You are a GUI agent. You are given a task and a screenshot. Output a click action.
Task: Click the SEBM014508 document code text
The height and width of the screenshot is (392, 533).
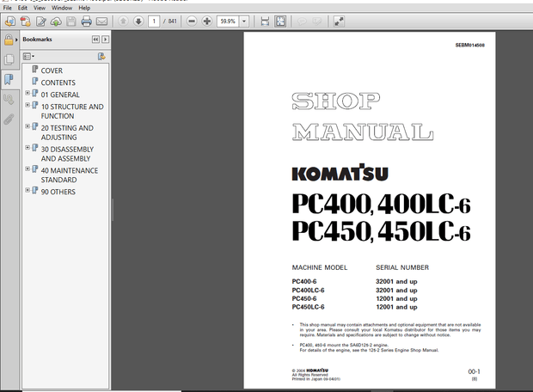pyautogui.click(x=469, y=46)
